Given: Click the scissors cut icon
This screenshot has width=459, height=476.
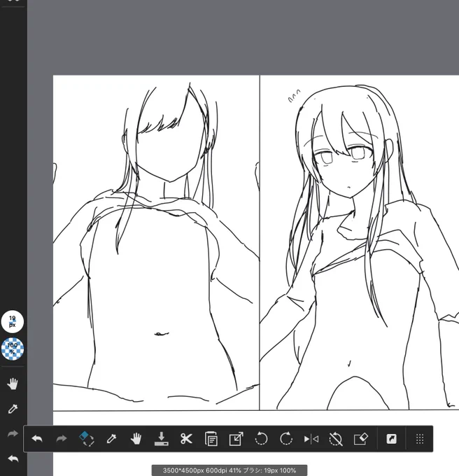Looking at the screenshot, I should tap(186, 439).
